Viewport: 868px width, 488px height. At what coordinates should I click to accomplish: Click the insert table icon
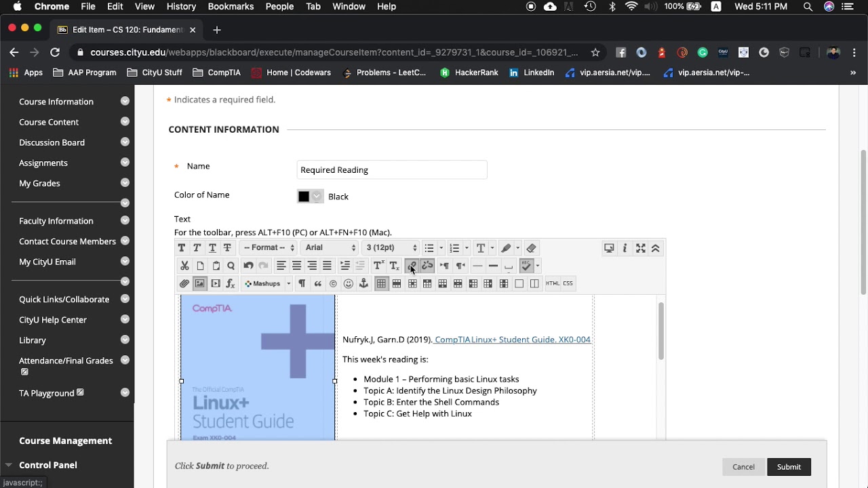pyautogui.click(x=382, y=283)
